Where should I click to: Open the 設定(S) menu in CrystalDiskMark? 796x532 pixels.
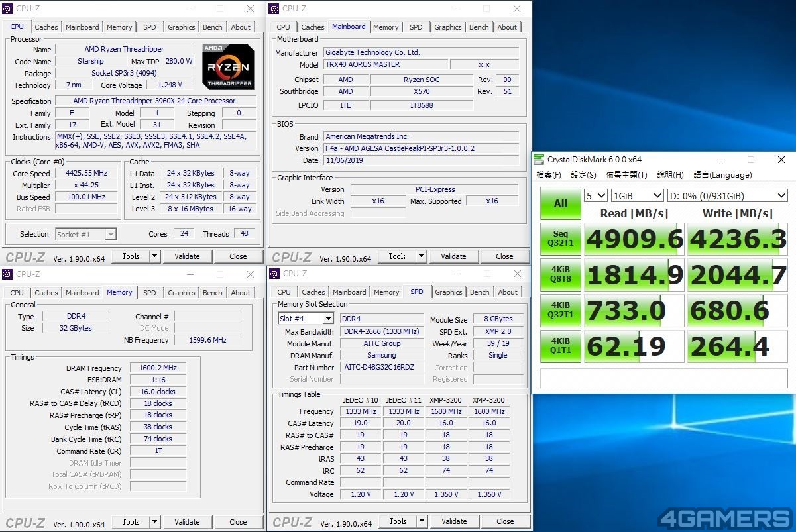pos(583,175)
